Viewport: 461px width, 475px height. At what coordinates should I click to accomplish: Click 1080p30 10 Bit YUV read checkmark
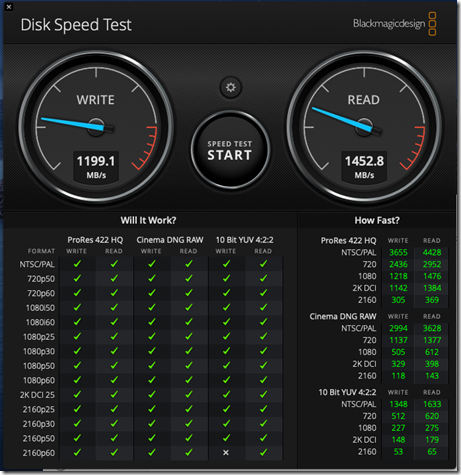pos(263,351)
